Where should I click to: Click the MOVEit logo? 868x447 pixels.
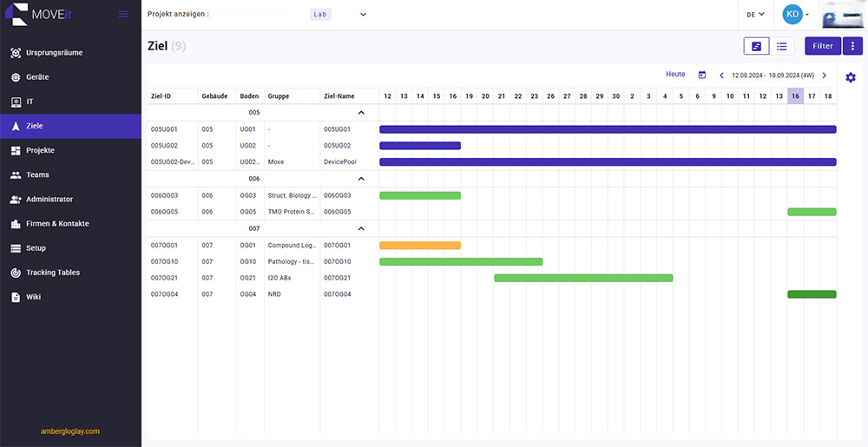tap(38, 15)
